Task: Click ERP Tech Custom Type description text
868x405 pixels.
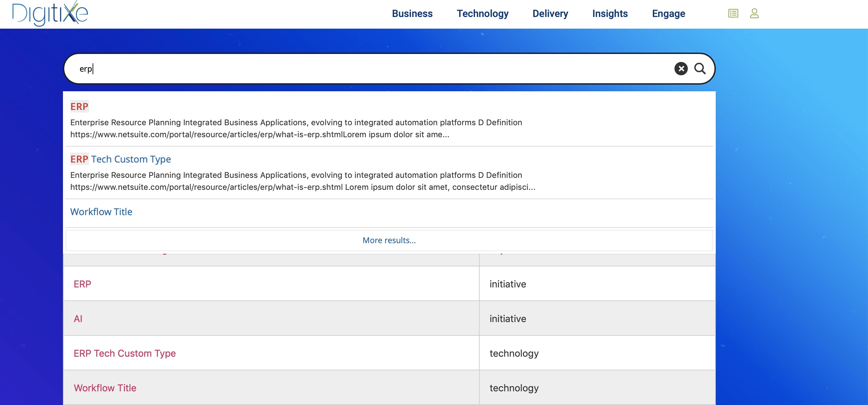Action: tap(302, 181)
